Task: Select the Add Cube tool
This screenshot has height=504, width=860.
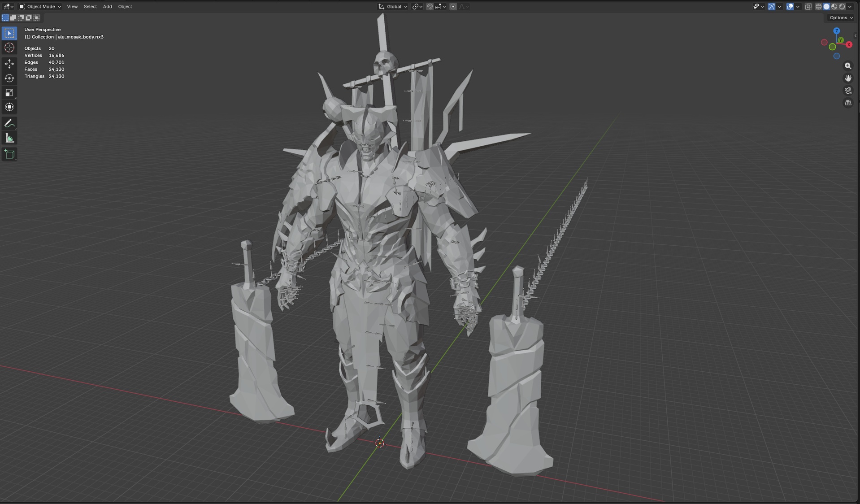Action: point(9,154)
